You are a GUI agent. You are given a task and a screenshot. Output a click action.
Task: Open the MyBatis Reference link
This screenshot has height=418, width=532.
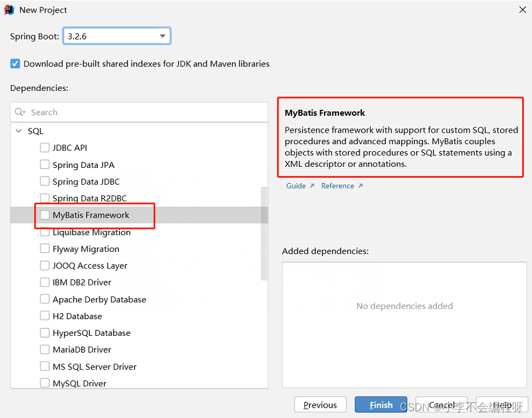(x=338, y=185)
